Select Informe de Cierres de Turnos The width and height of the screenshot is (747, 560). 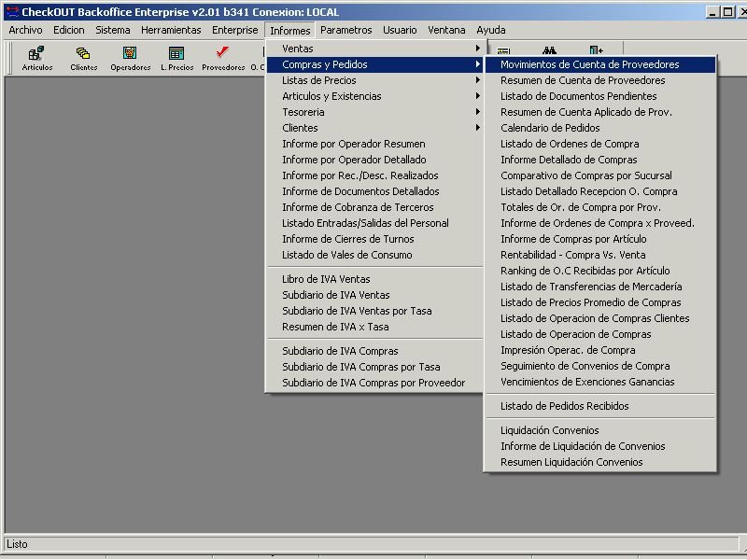coord(375,239)
